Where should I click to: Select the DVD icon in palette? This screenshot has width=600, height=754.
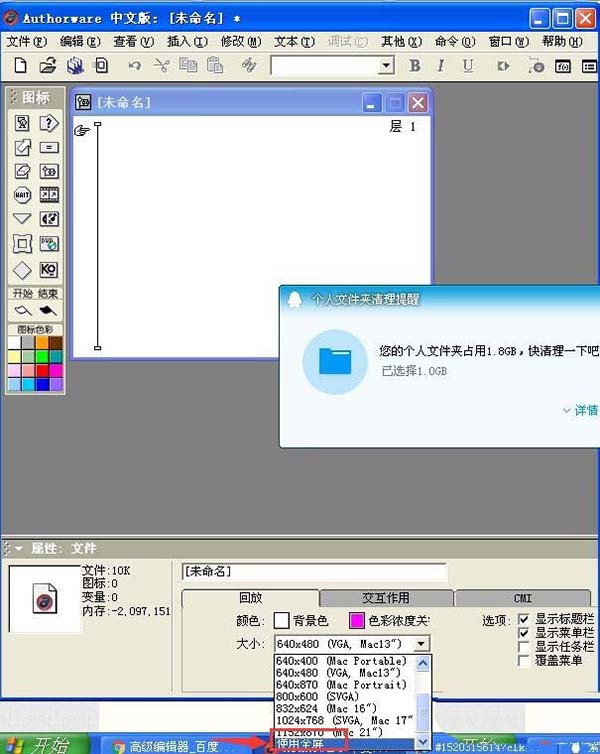point(49,244)
